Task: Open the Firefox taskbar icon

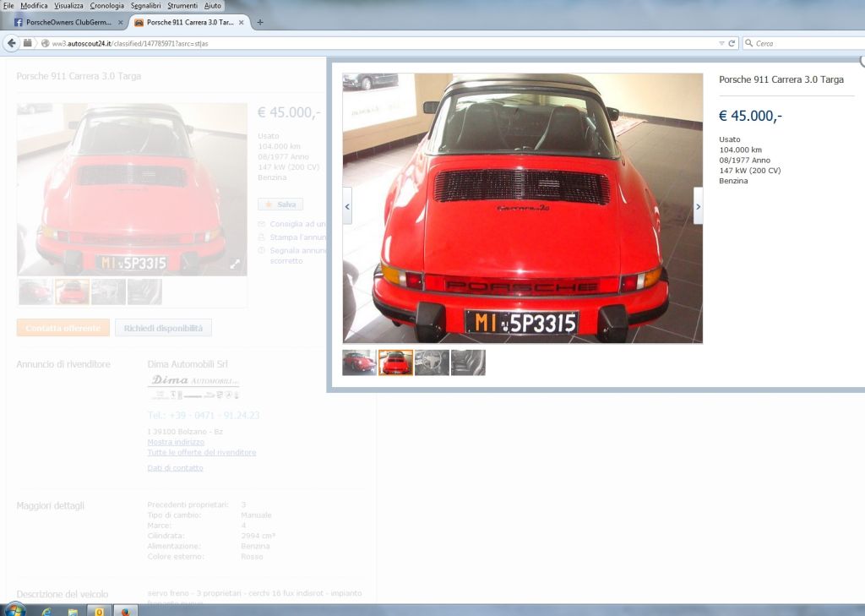Action: click(125, 611)
